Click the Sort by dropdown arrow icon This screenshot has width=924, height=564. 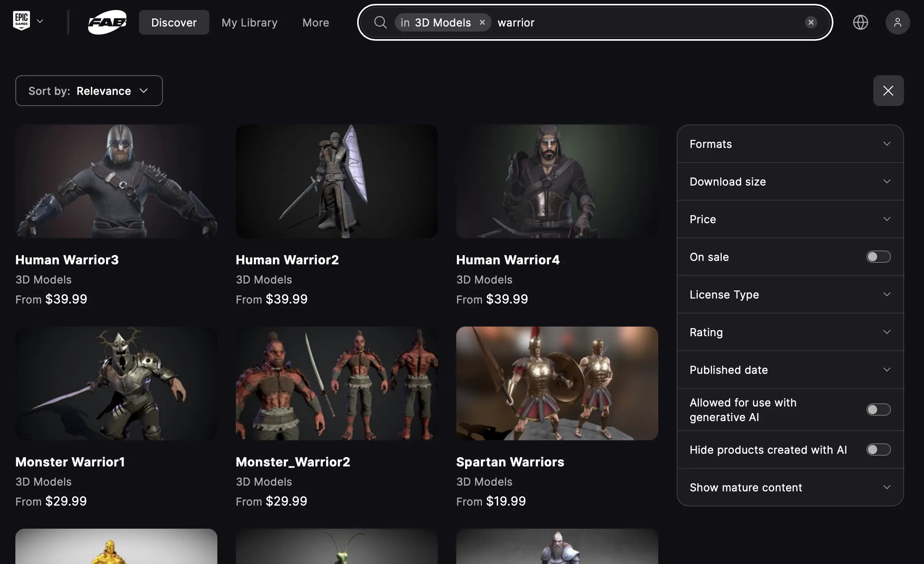coord(144,90)
